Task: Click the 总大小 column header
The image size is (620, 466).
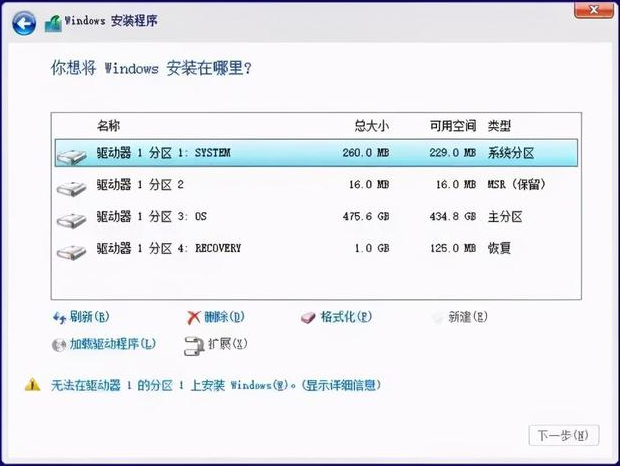Action: [372, 126]
